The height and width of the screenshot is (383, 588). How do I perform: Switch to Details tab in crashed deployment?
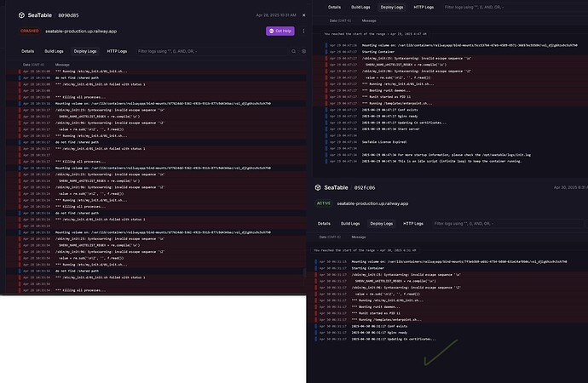28,51
